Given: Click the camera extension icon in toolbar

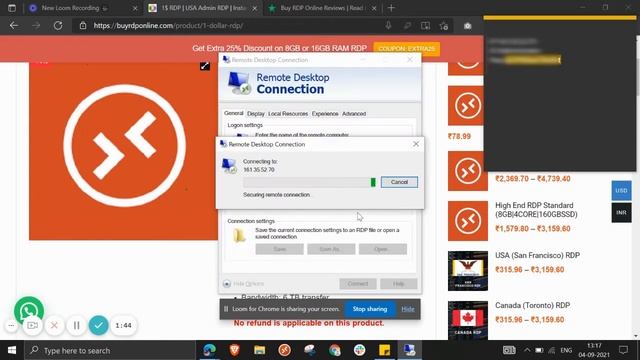Looking at the screenshot, I should pyautogui.click(x=467, y=26).
